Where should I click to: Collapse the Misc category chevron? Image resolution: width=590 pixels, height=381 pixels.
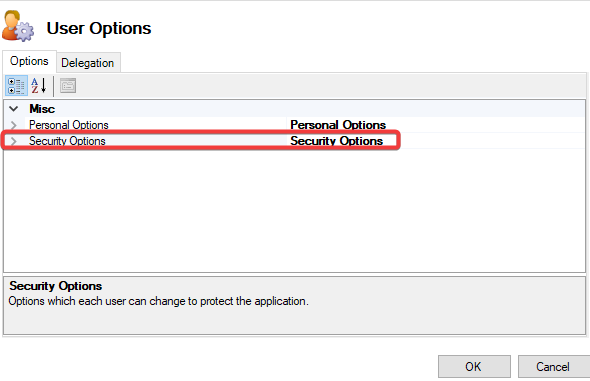pos(14,109)
